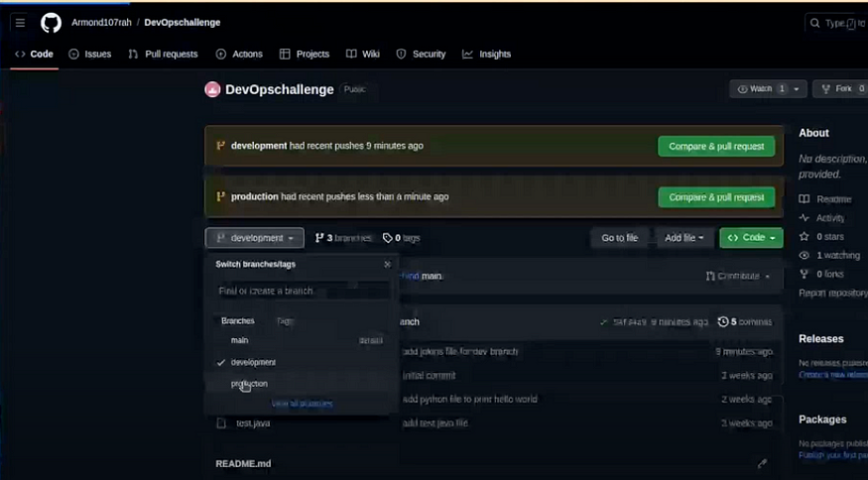Open 'add jokes file for dev branch' commit

click(x=460, y=351)
